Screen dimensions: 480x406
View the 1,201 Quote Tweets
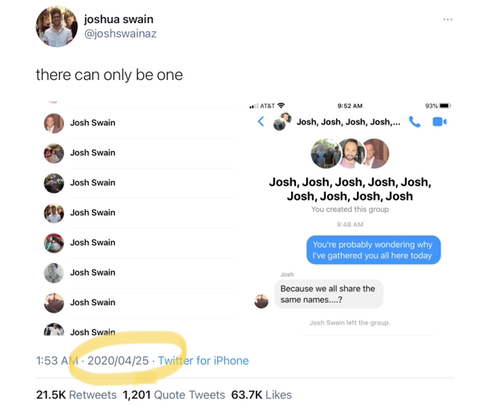point(174,395)
